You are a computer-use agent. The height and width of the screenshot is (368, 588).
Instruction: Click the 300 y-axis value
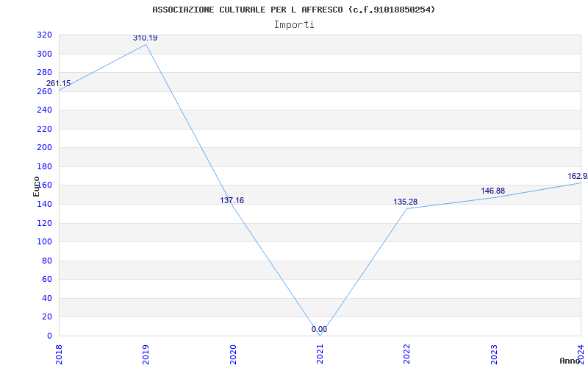44,54
